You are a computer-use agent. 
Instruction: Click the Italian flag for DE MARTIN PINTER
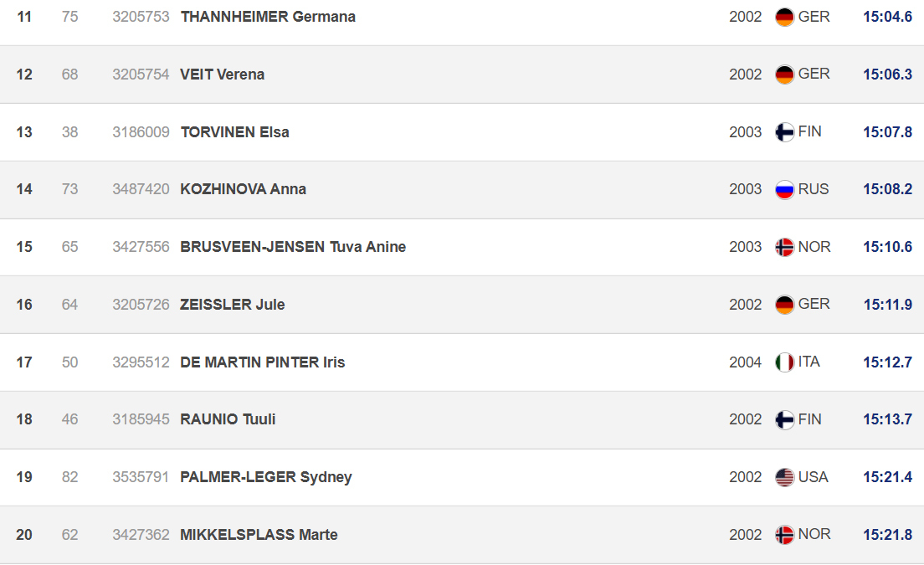(784, 362)
